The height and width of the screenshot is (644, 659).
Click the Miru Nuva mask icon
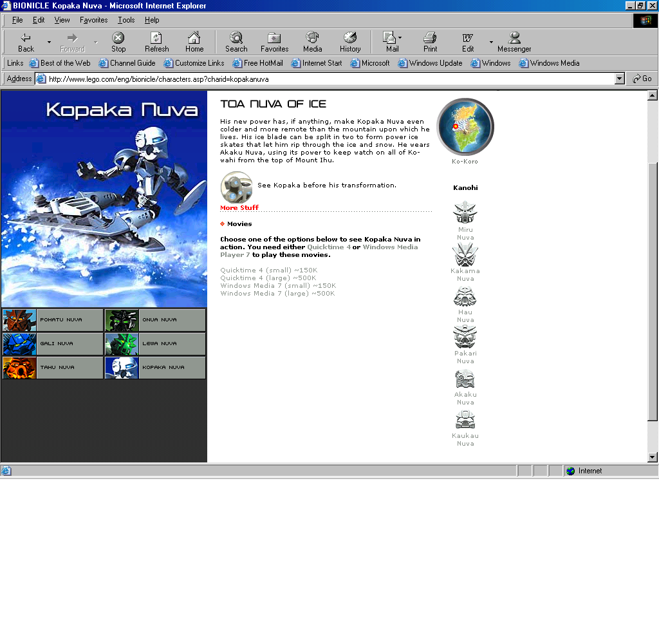coord(465,212)
